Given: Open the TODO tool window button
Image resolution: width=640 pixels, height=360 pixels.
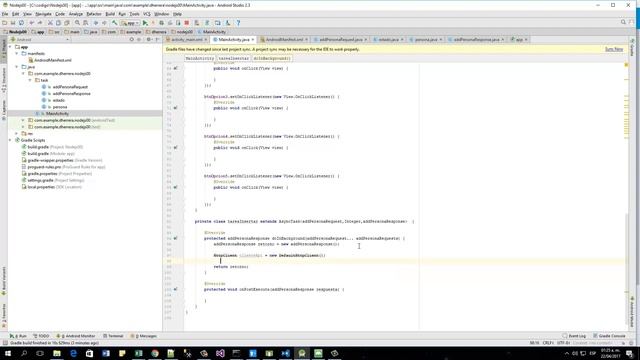Looking at the screenshot, I should pyautogui.click(x=41, y=336).
